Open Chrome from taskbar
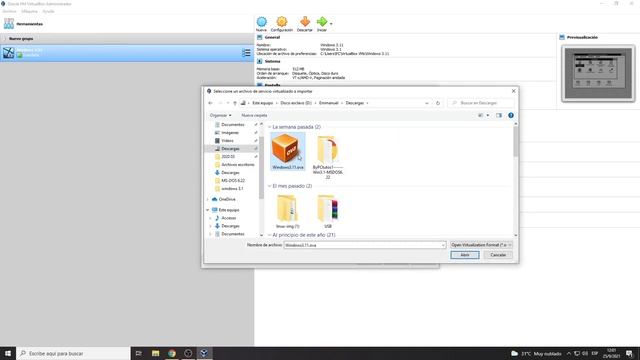The width and height of the screenshot is (640, 360). click(172, 353)
